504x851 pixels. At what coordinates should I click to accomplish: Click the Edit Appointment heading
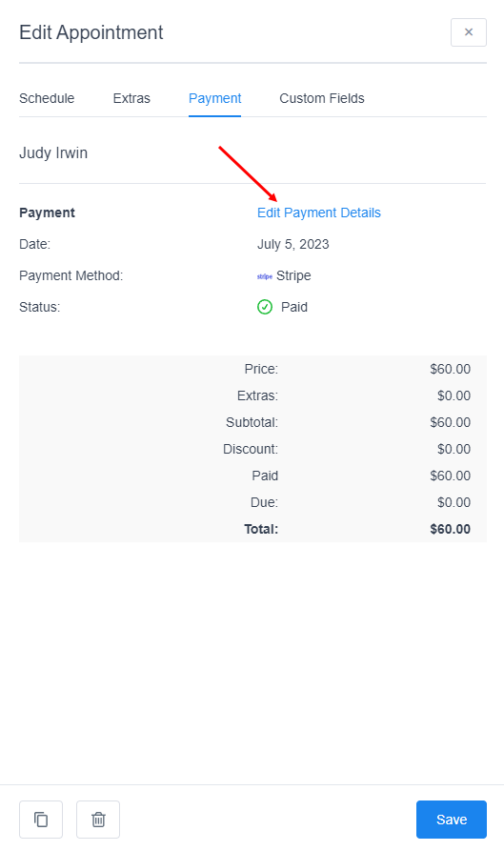pos(91,32)
